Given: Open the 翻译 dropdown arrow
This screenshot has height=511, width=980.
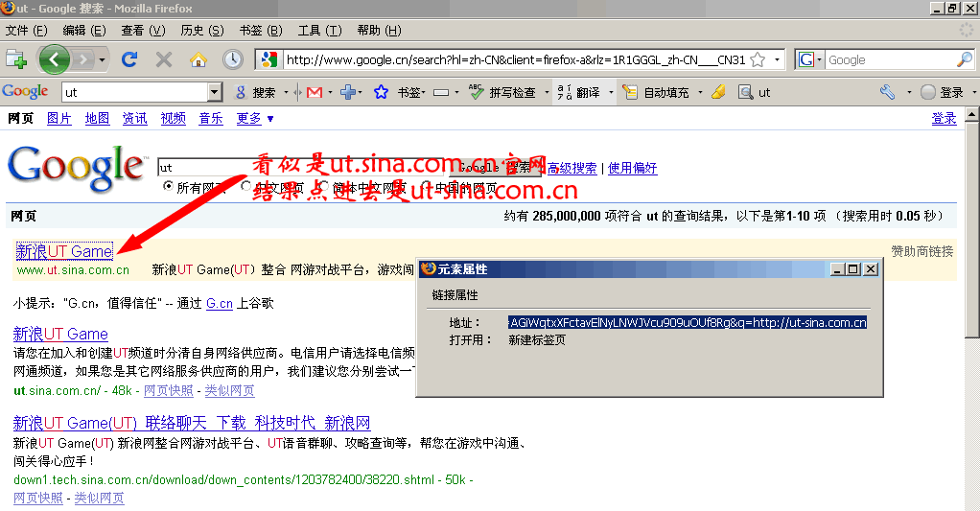Looking at the screenshot, I should point(611,92).
